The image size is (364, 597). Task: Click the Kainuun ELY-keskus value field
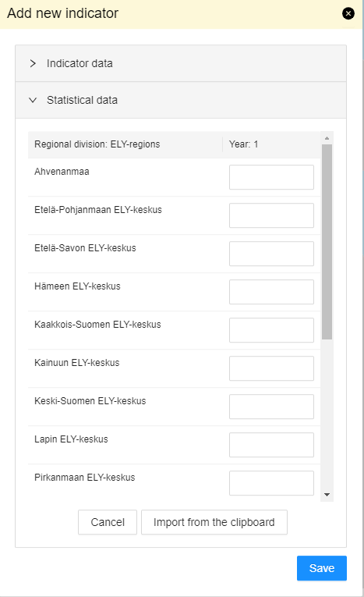[271, 368]
